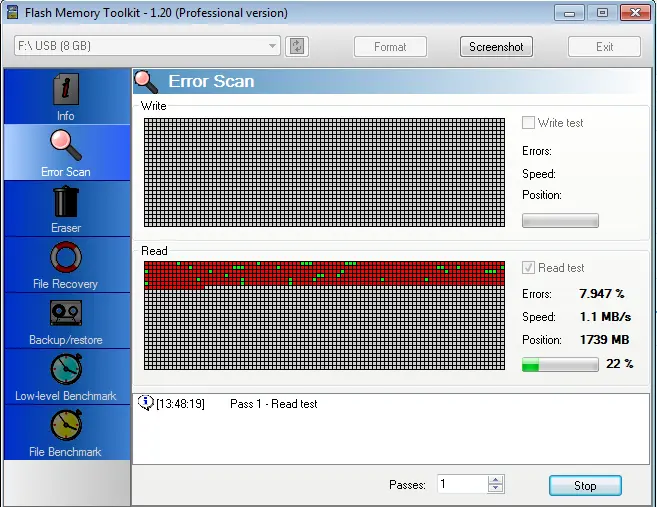Switch to File Benchmark tab label
Screen dimensions: 657x507
[x=65, y=452]
